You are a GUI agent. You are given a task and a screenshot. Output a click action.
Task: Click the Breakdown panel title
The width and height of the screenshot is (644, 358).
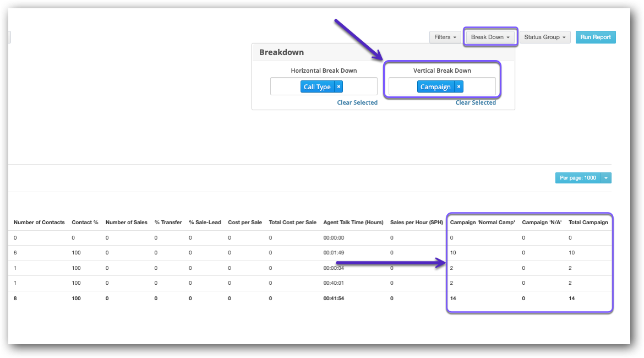(281, 52)
